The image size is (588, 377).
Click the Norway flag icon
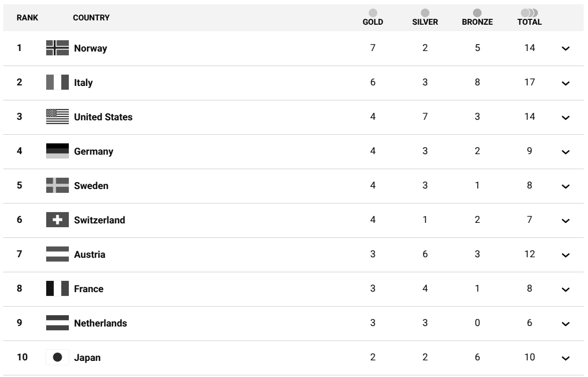[58, 48]
